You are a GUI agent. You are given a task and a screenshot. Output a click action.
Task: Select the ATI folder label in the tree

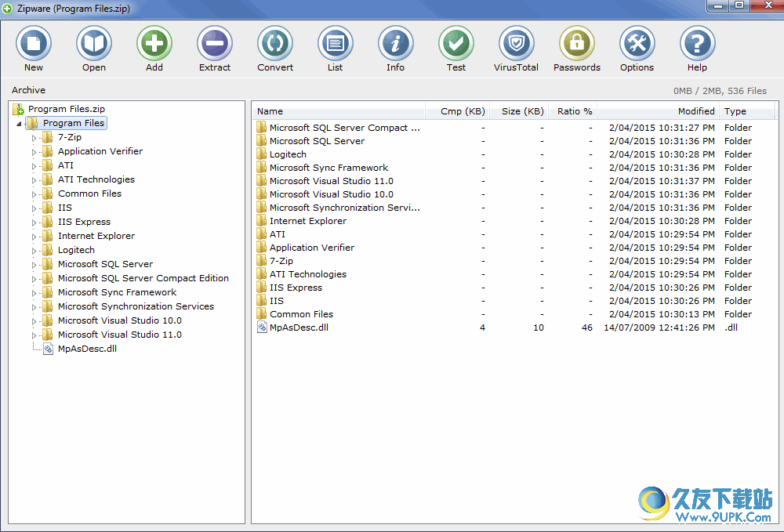66,165
